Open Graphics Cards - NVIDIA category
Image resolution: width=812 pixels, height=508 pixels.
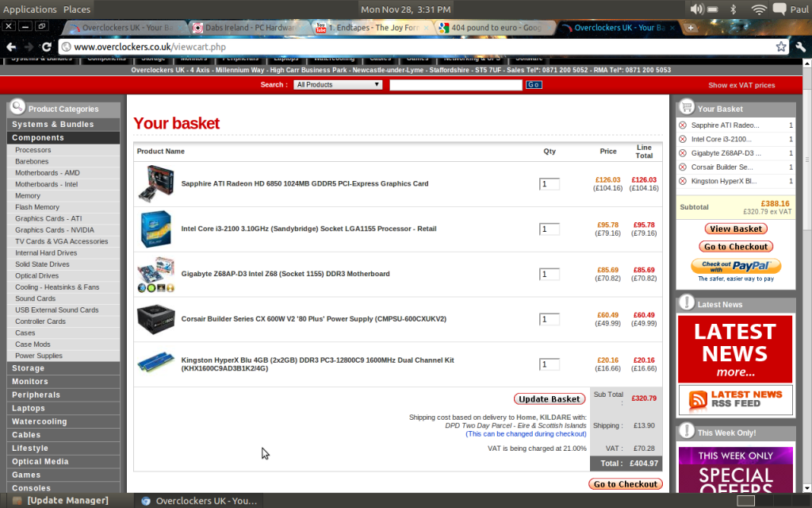[x=52, y=230]
